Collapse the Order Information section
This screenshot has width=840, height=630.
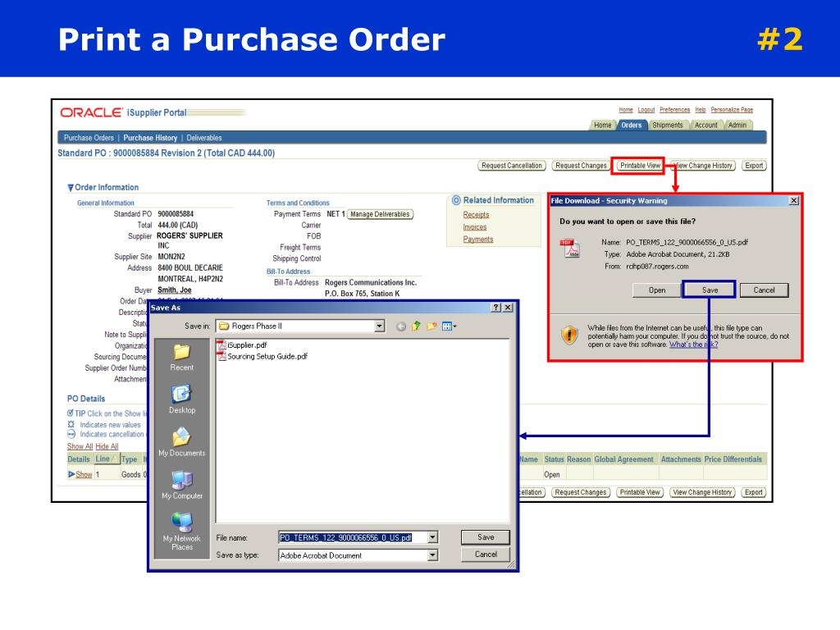71,188
